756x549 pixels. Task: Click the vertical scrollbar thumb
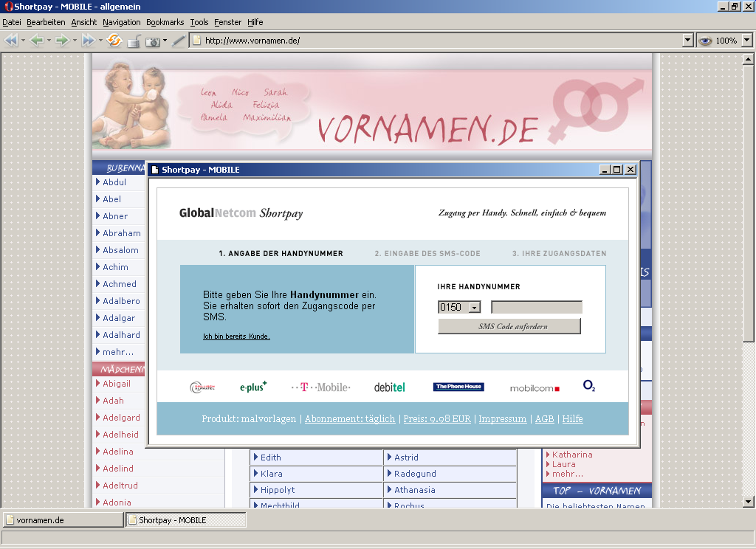tap(748, 204)
